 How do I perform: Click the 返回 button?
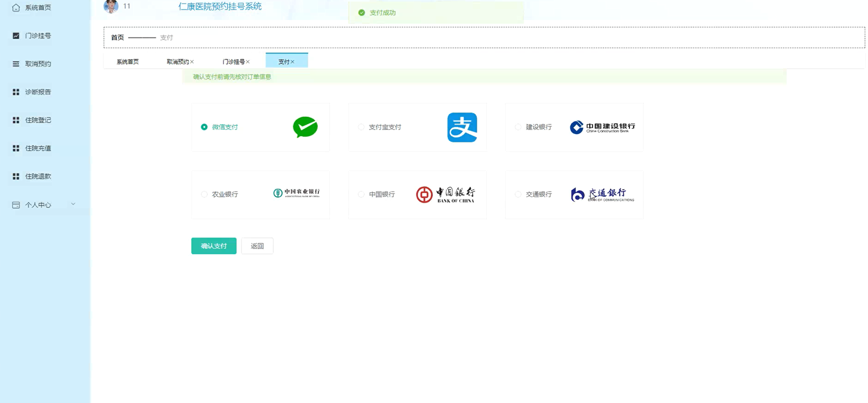[257, 246]
